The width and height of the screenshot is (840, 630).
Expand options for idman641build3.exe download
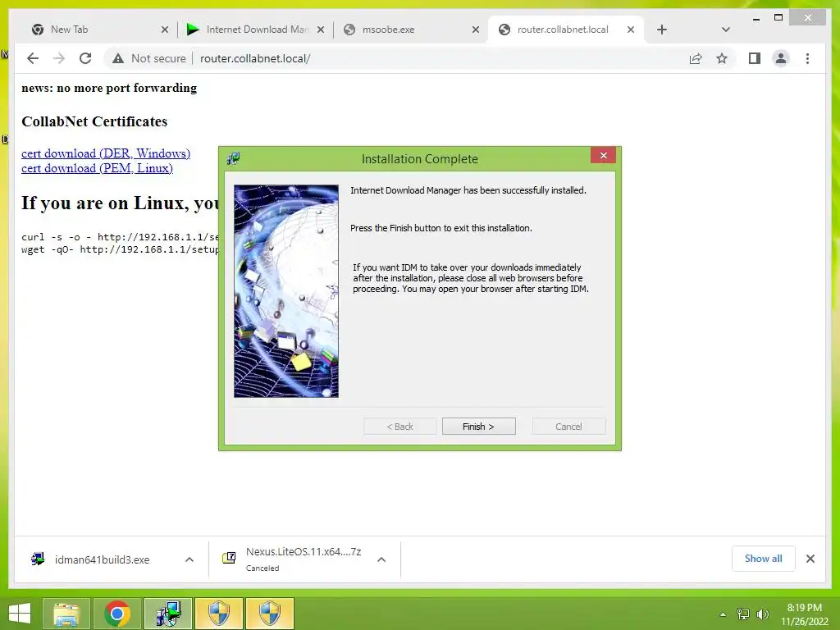[x=189, y=559]
